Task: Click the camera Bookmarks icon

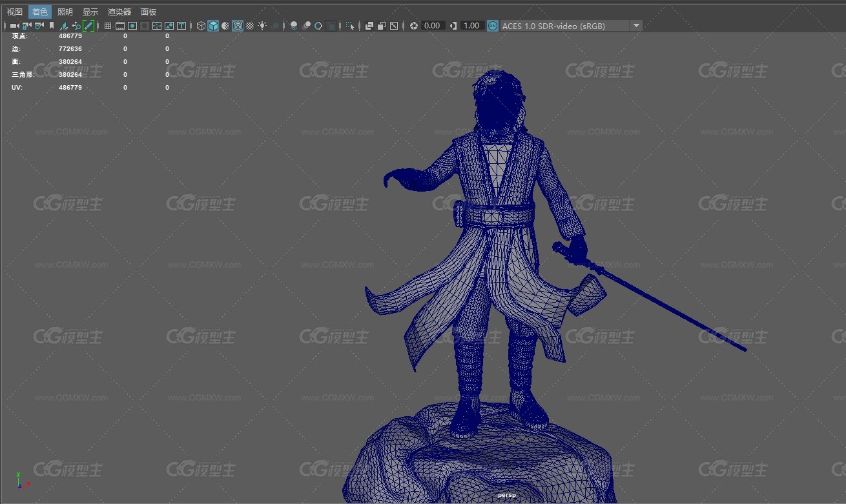Action: point(52,26)
